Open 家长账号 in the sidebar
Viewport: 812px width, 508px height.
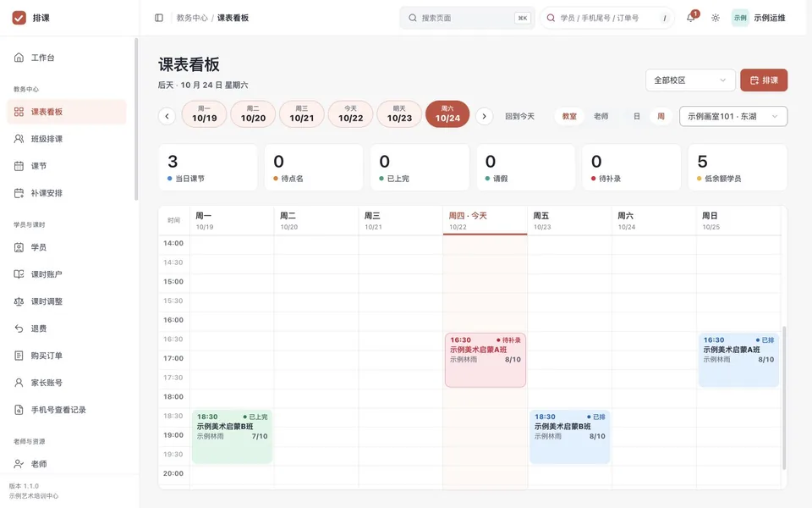click(67, 383)
